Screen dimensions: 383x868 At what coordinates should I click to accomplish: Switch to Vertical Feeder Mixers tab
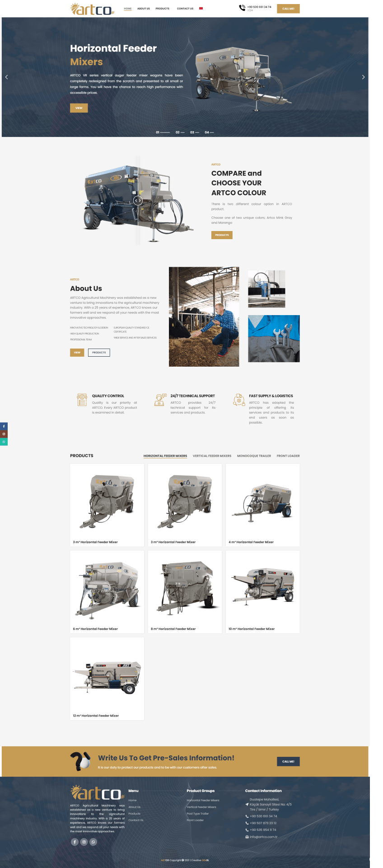[x=212, y=456]
